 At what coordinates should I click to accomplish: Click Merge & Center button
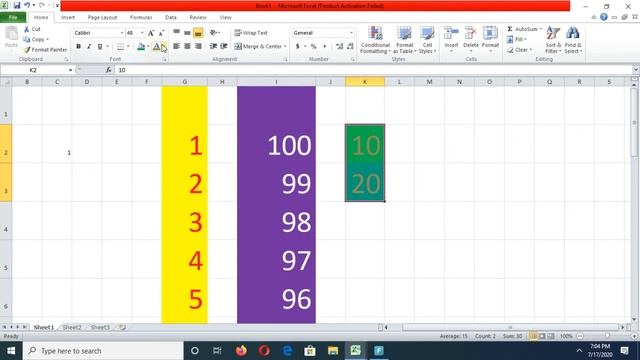(258, 47)
